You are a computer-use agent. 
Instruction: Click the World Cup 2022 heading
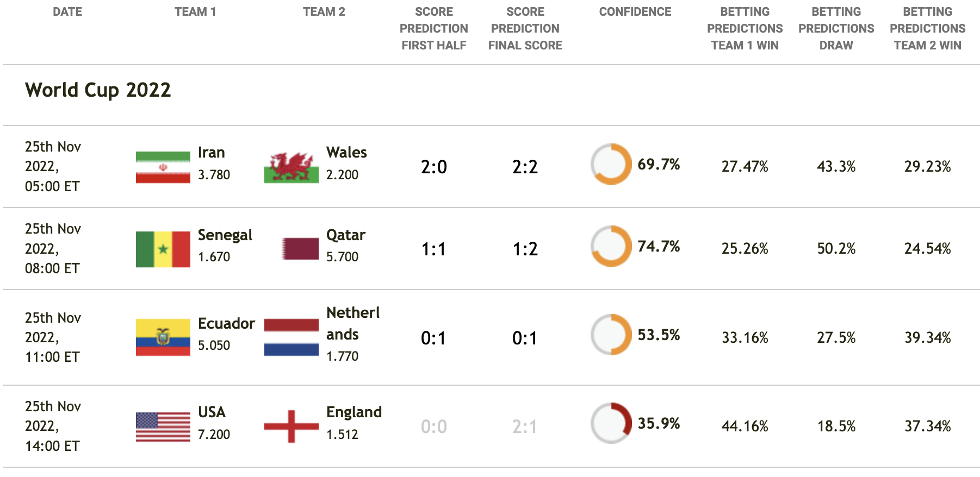98,90
